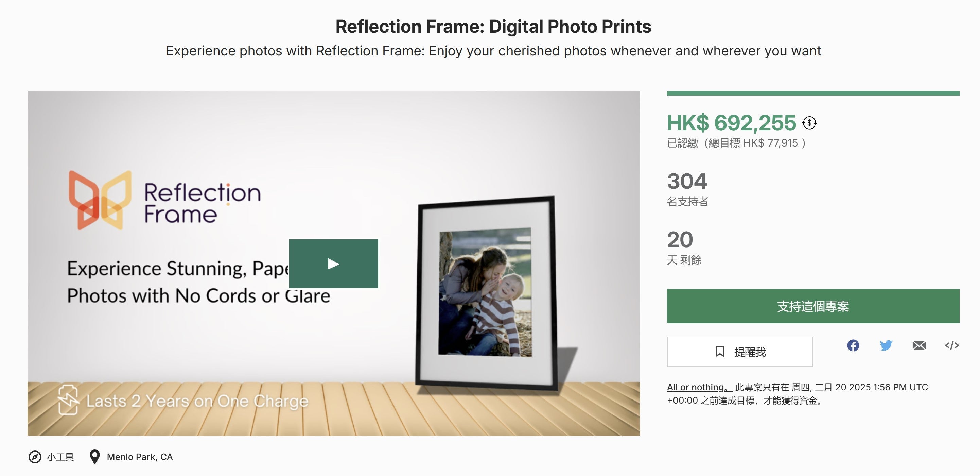Click the location pin beside Menlo Park

pos(94,457)
